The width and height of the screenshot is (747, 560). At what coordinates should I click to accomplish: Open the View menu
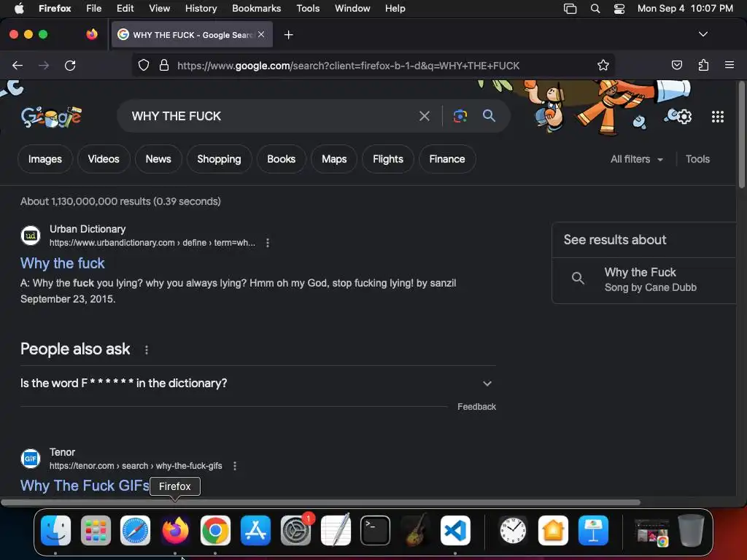coord(159,9)
